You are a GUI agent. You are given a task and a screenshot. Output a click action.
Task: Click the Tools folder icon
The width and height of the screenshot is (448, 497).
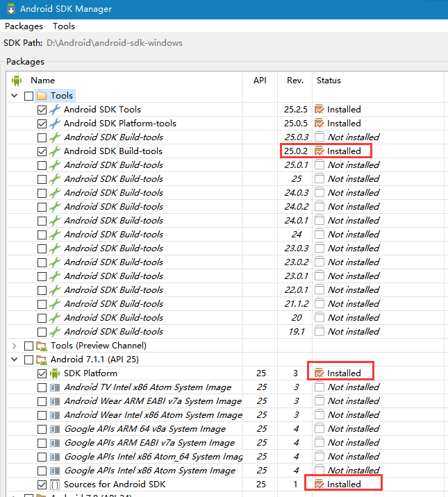pyautogui.click(x=42, y=95)
